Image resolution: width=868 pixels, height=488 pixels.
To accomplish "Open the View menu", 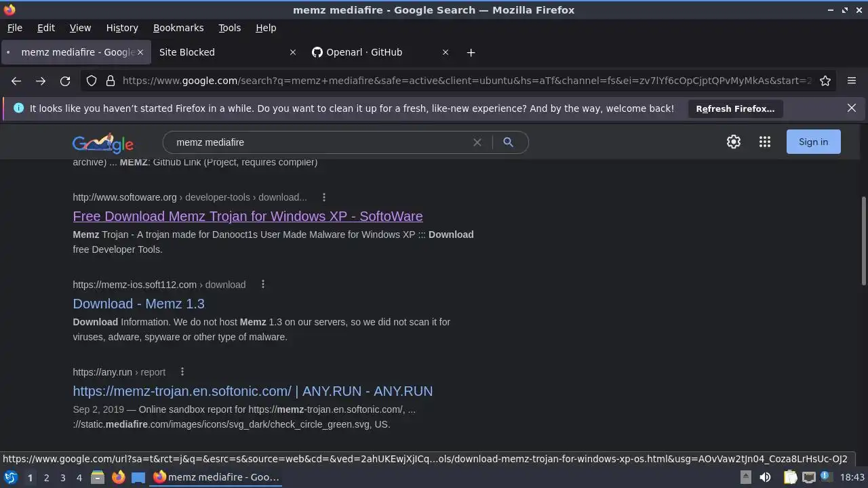I will tap(80, 28).
